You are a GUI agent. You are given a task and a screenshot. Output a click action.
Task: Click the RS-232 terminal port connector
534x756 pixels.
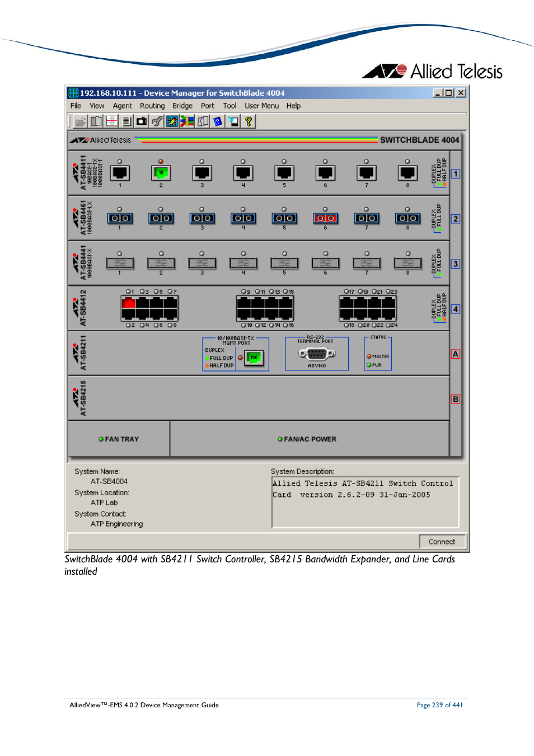point(317,354)
